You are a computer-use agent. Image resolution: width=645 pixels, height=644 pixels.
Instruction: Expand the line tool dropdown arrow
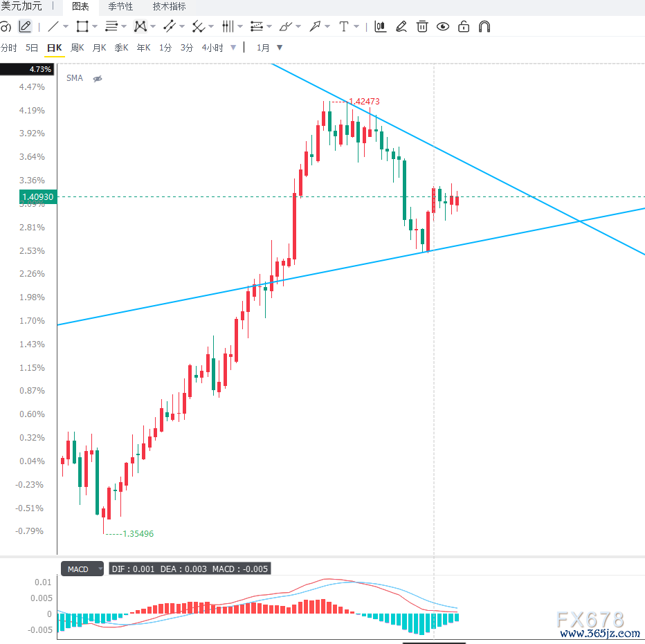tap(66, 27)
